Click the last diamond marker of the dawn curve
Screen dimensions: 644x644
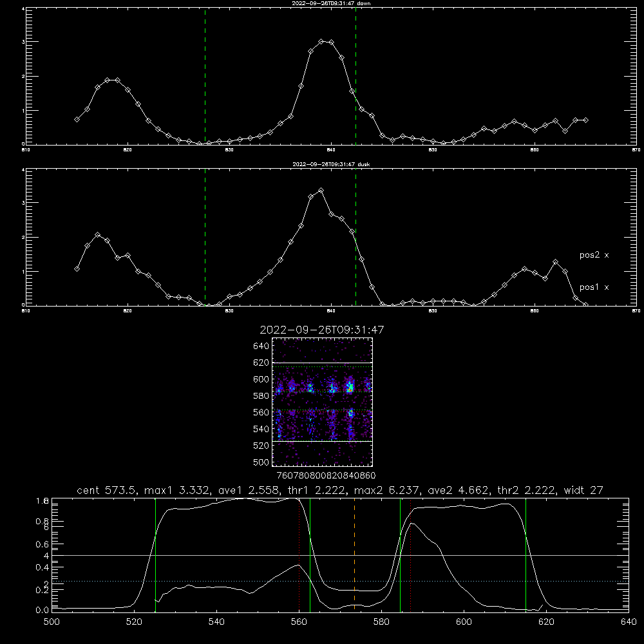point(585,120)
